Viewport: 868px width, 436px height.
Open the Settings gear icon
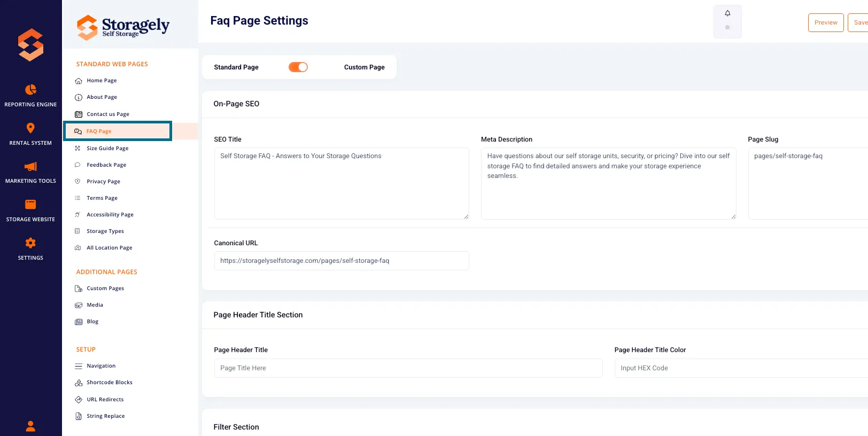[30, 243]
